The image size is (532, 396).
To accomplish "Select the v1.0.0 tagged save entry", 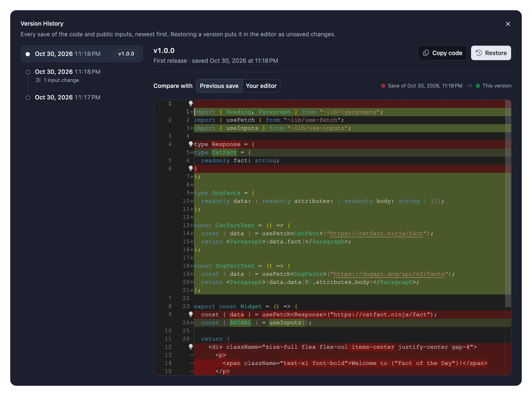I will coord(82,54).
